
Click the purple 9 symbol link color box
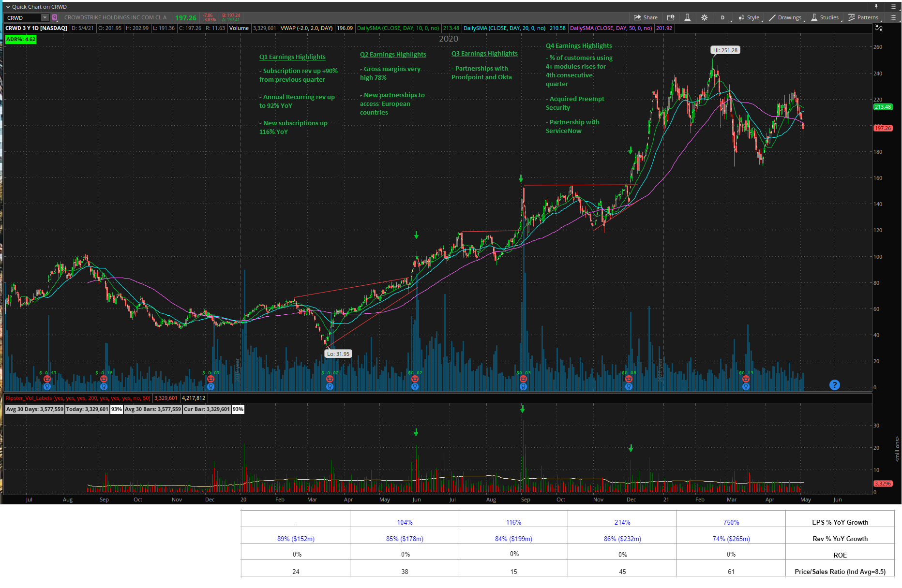[55, 18]
